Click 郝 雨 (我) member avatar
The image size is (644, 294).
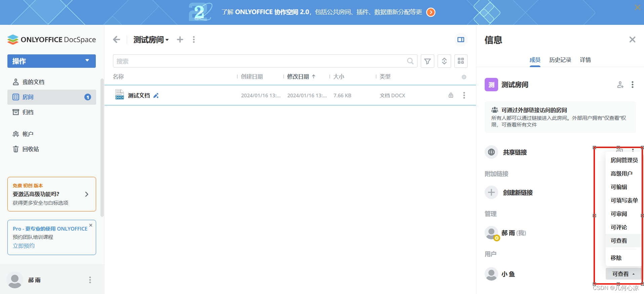pyautogui.click(x=491, y=233)
